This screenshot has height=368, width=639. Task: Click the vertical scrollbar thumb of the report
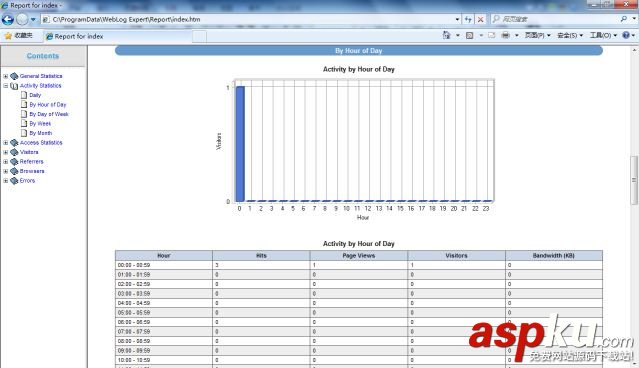634,180
